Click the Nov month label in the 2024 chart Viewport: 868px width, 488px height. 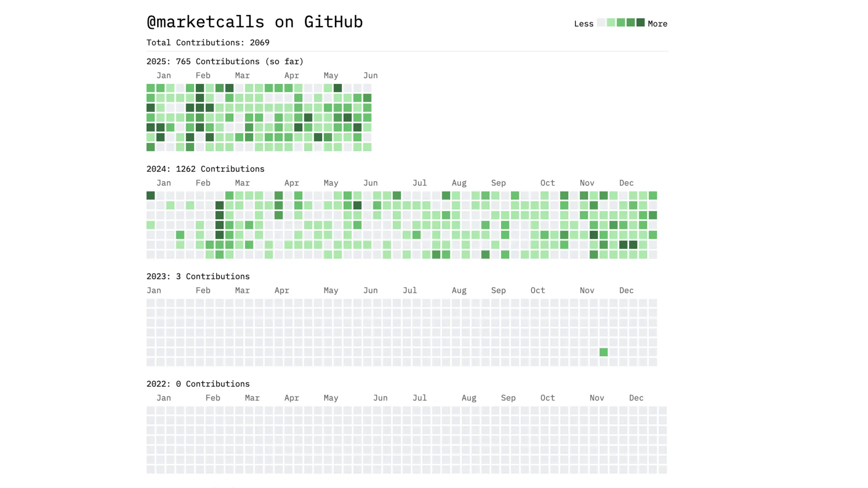click(587, 183)
